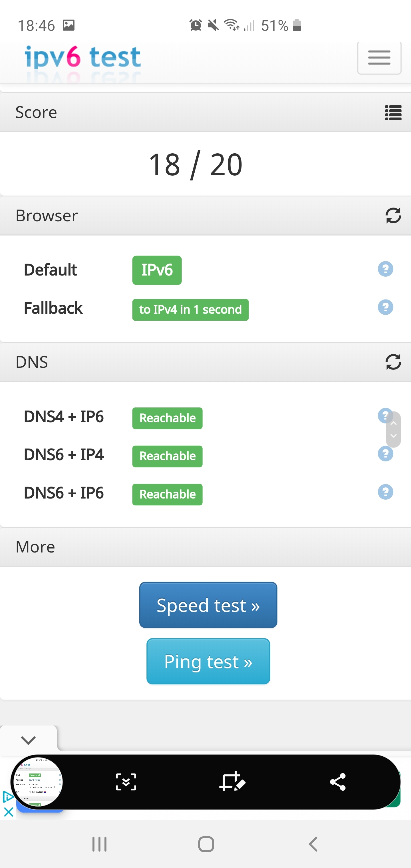Collapse the bottom panel chevron

(x=28, y=740)
